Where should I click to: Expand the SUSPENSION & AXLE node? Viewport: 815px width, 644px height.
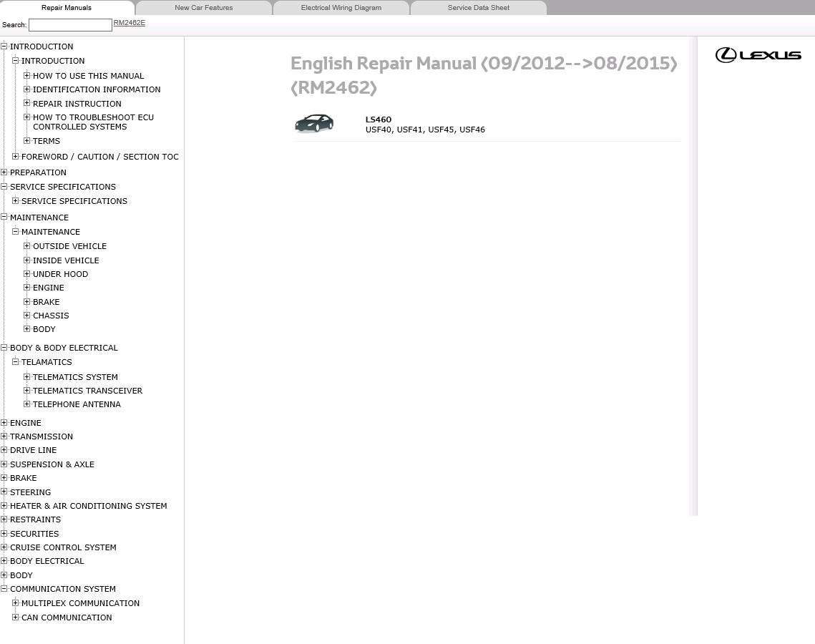pyautogui.click(x=4, y=464)
